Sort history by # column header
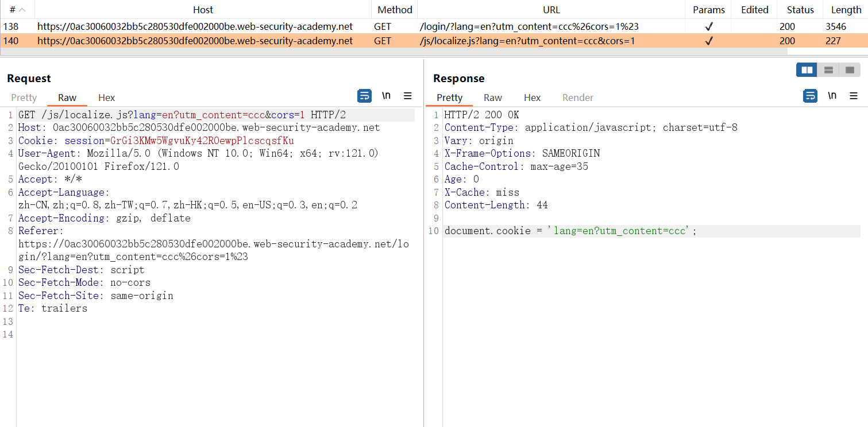The image size is (868, 427). tap(17, 10)
